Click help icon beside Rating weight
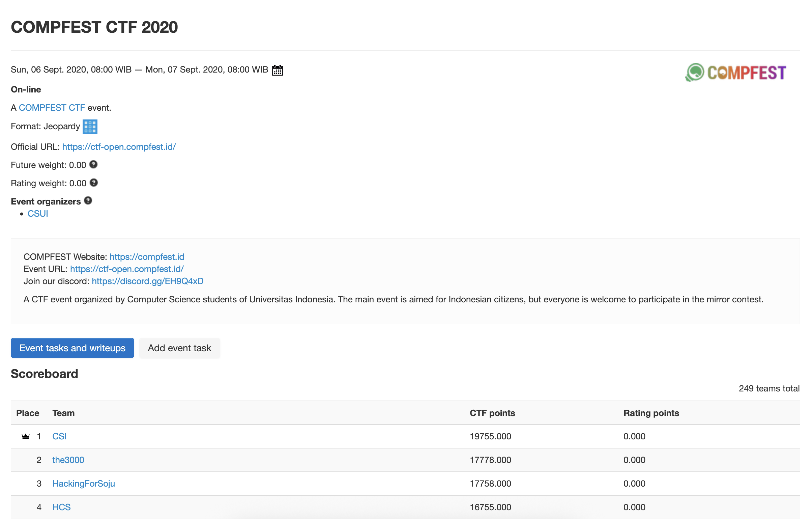 pos(94,183)
